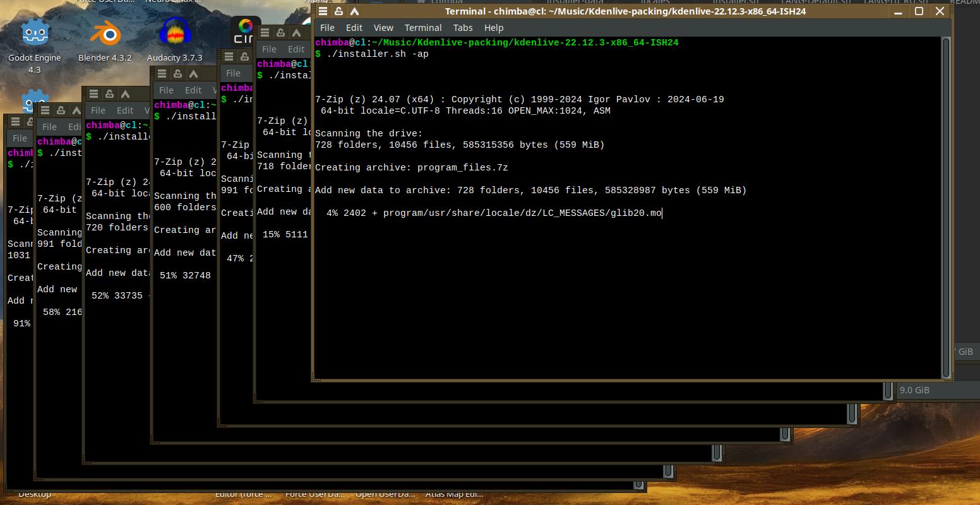Open Edit menu in the 15% terminal window
This screenshot has height=505, width=980.
[x=296, y=49]
